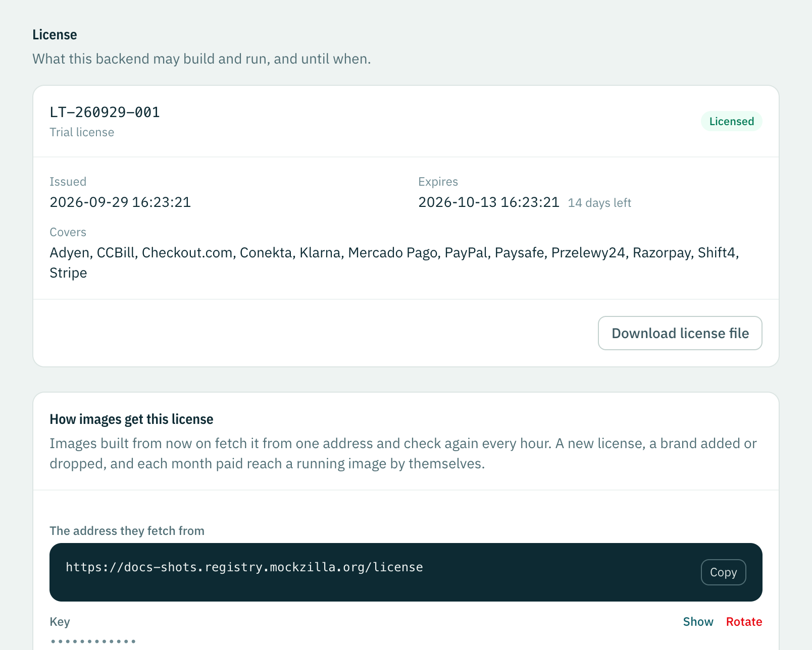Copy the license fetch address
This screenshot has height=650, width=812.
[723, 572]
